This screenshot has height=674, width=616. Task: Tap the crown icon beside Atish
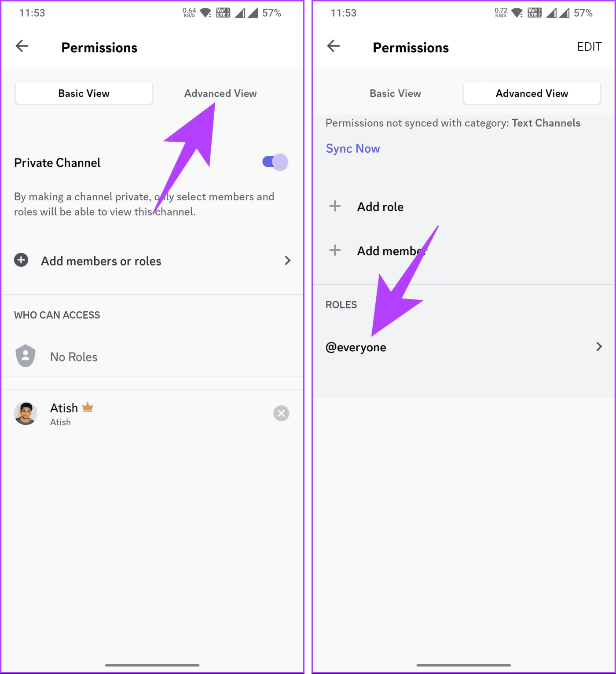tap(88, 407)
